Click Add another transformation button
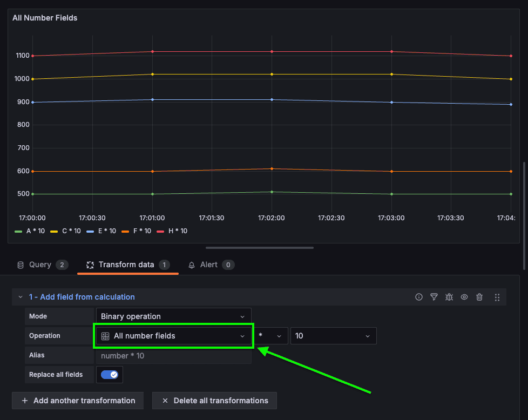The width and height of the screenshot is (528, 420). 78,401
